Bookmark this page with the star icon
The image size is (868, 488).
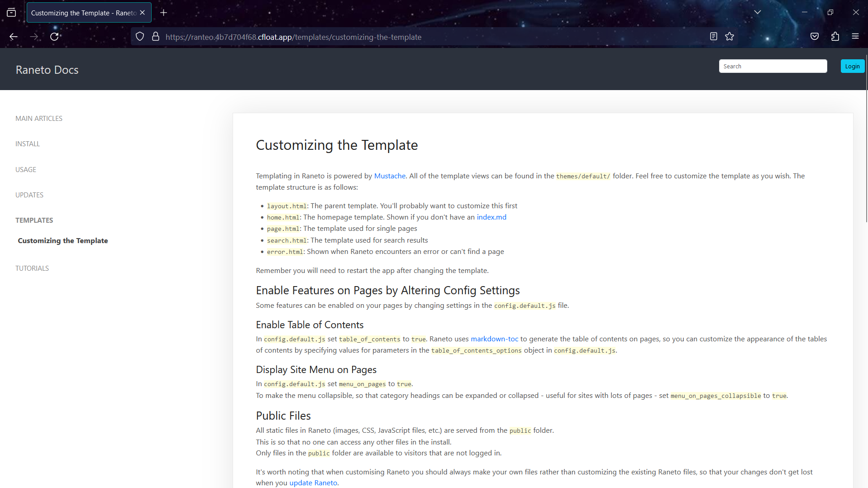(730, 37)
